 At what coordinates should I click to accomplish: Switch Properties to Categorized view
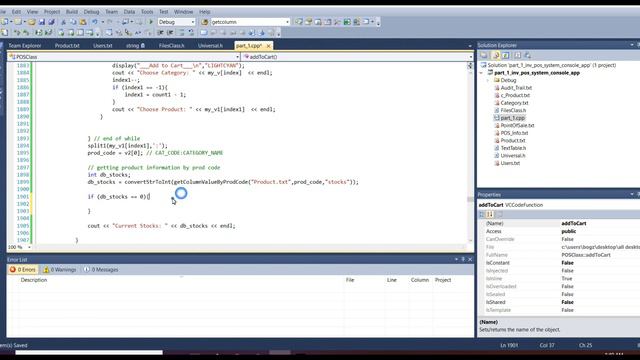(482, 214)
